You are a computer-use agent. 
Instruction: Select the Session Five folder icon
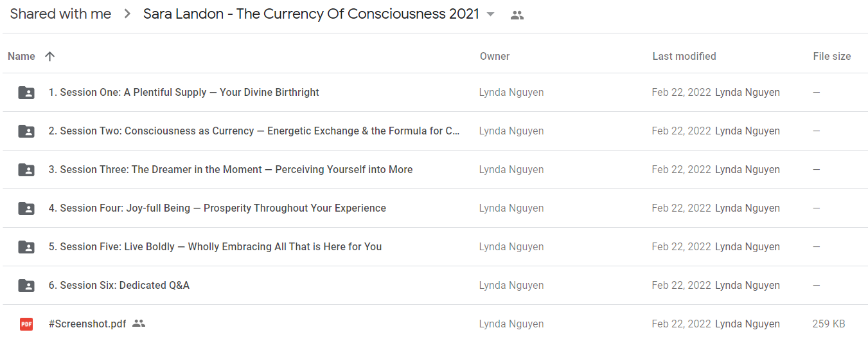(x=26, y=247)
